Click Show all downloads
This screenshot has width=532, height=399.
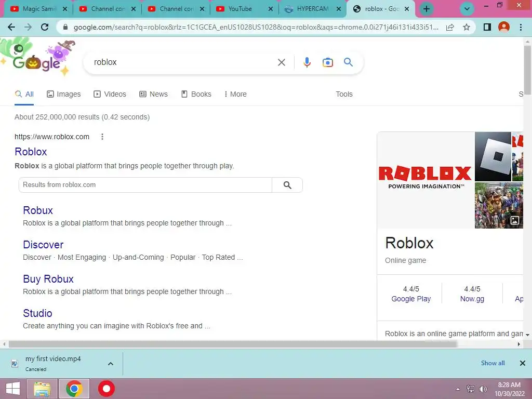pyautogui.click(x=493, y=363)
